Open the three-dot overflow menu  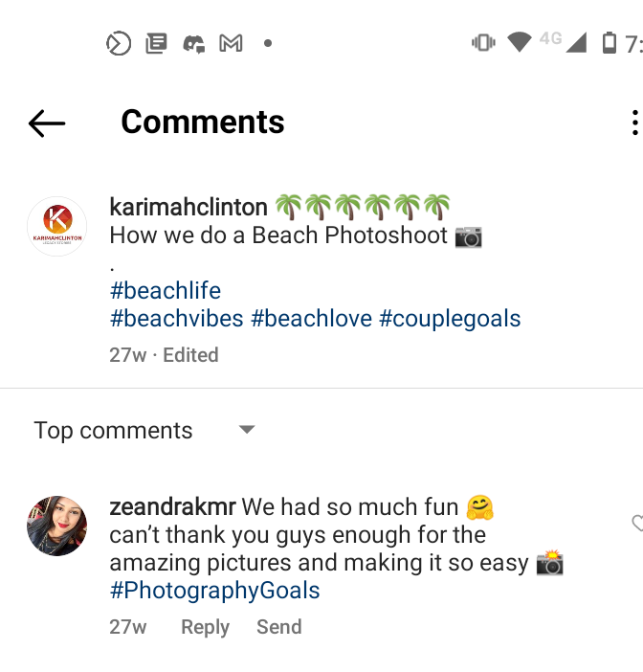click(x=634, y=123)
